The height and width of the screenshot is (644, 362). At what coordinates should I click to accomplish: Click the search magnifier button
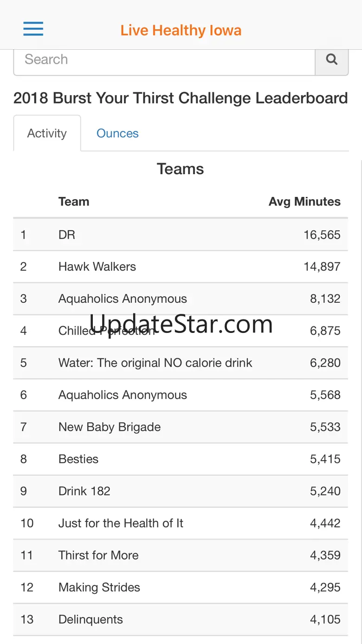tap(332, 59)
